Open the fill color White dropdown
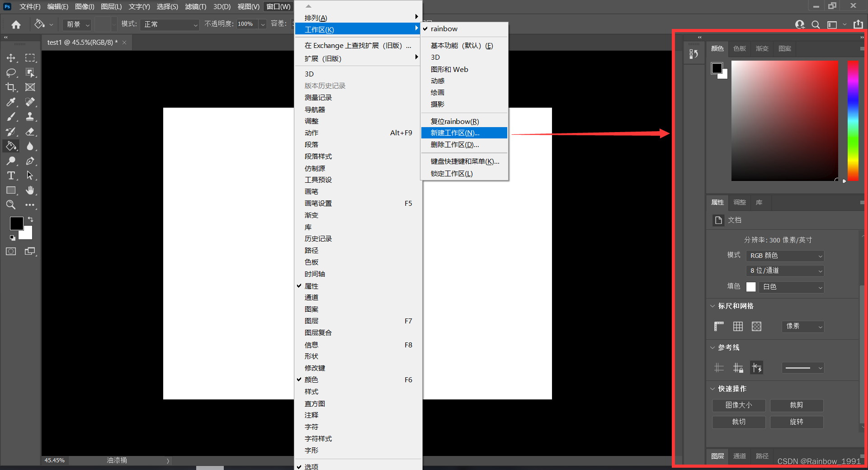Viewport: 868px width, 470px height. (792, 287)
